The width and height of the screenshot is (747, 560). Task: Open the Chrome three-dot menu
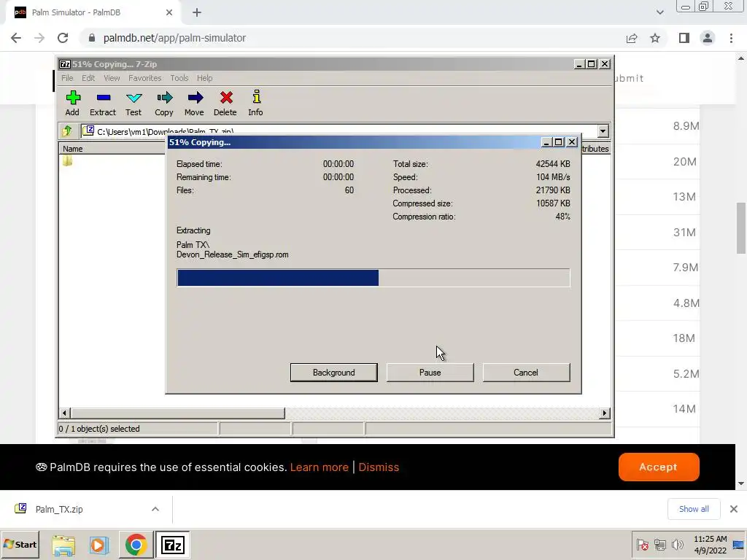pyautogui.click(x=731, y=38)
